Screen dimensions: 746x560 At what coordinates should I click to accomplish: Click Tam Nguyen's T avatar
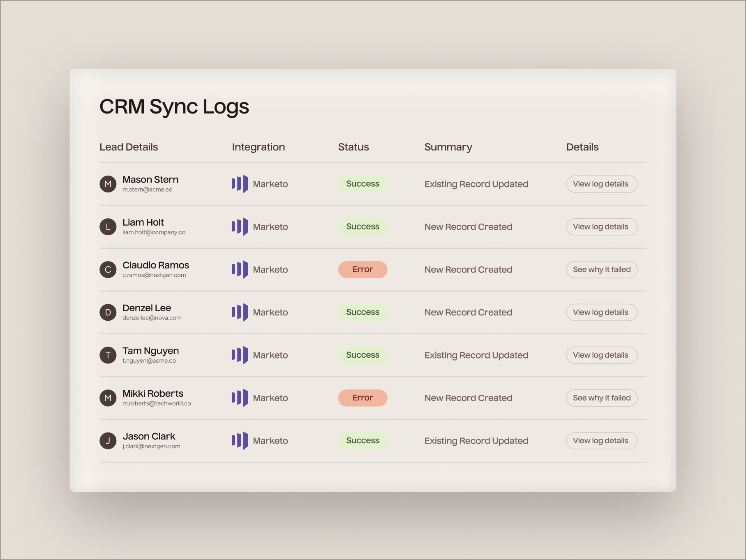108,355
